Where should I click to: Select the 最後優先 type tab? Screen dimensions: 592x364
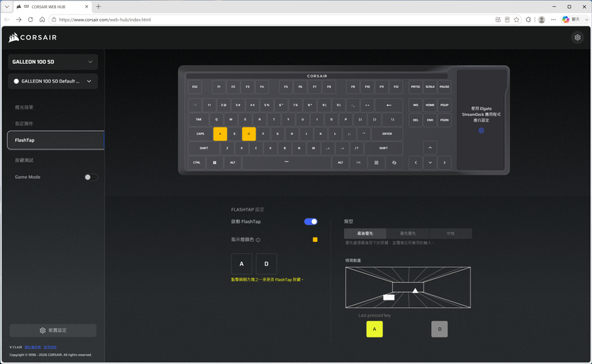[x=365, y=234]
